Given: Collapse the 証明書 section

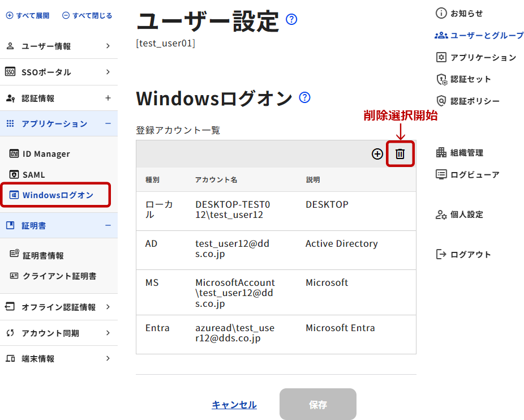Looking at the screenshot, I should [x=108, y=225].
